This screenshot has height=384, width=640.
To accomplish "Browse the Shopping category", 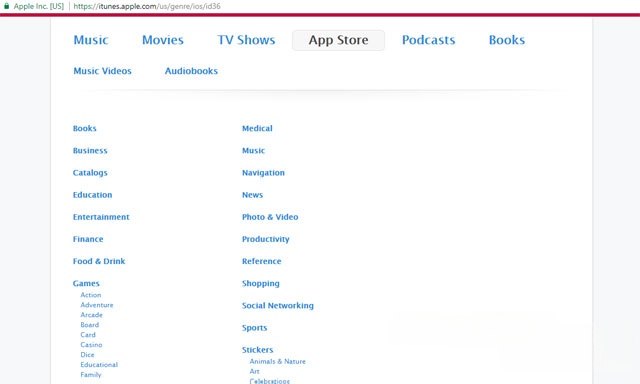I will (261, 283).
